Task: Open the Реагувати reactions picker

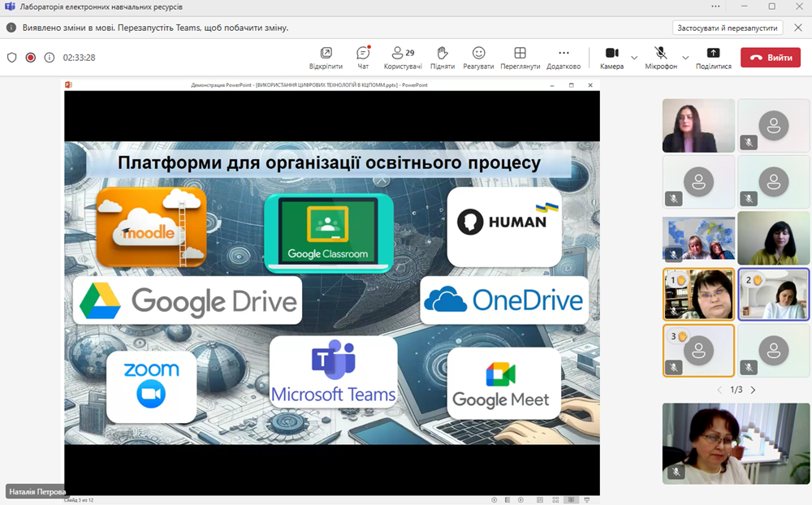Action: (x=478, y=57)
